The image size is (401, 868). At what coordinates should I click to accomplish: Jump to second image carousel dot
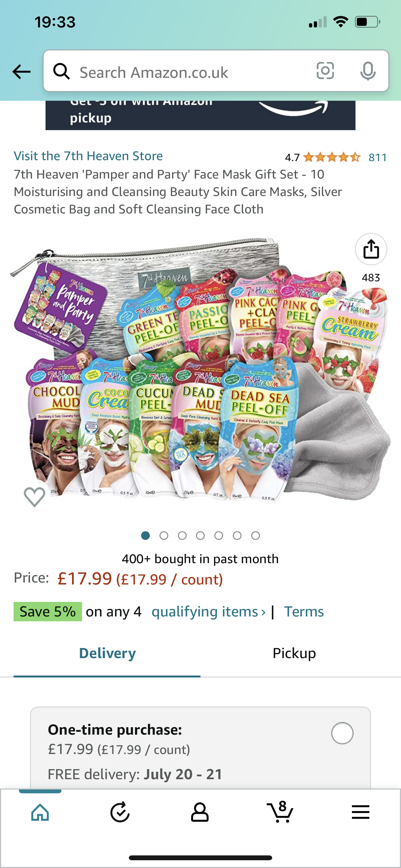point(164,535)
